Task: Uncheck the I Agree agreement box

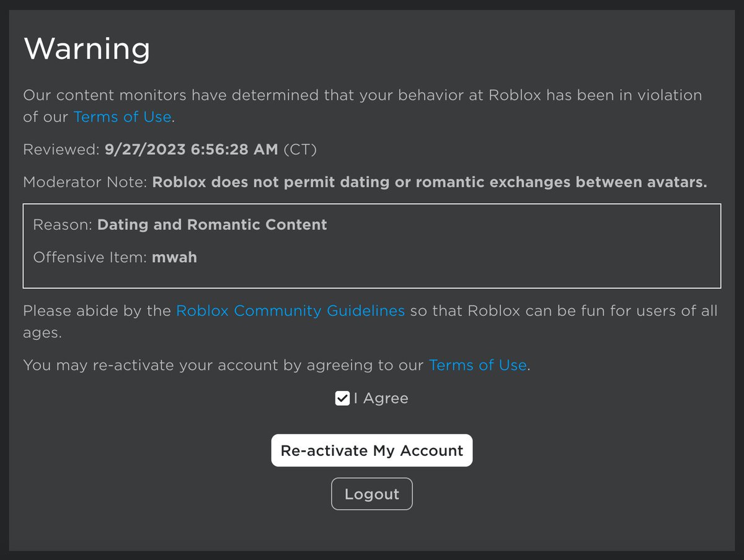Action: click(342, 398)
